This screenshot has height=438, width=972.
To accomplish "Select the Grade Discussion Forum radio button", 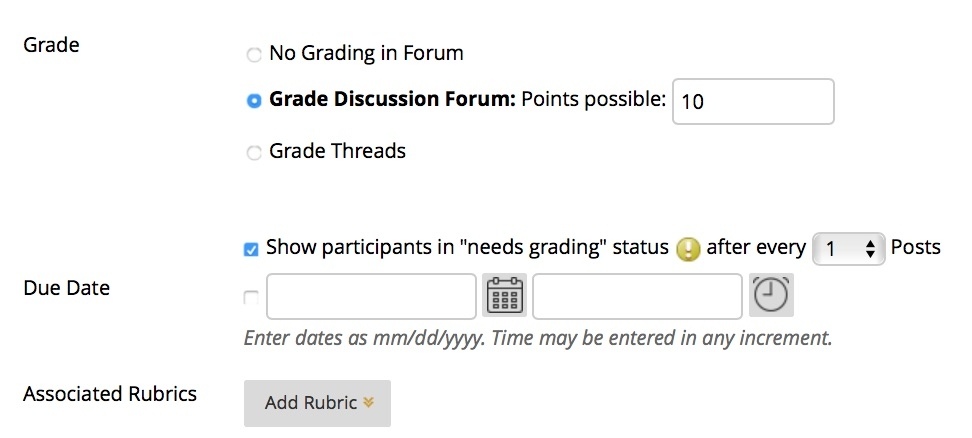I will point(254,101).
